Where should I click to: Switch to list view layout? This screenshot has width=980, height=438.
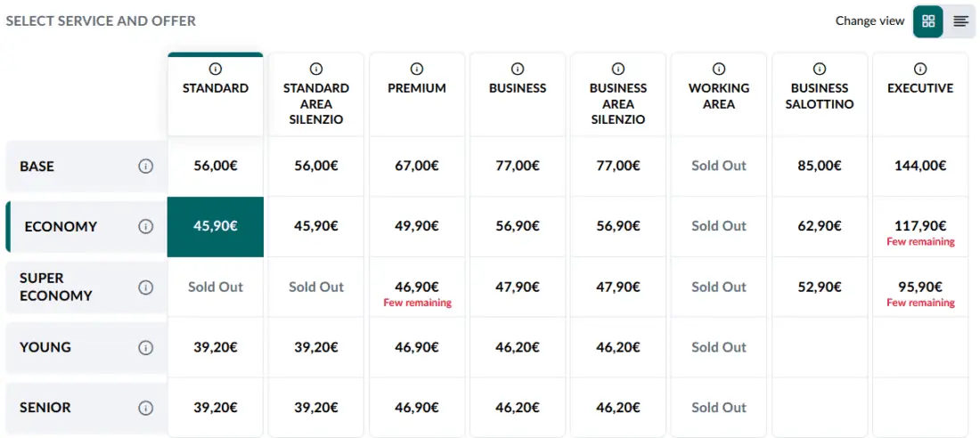tap(960, 21)
